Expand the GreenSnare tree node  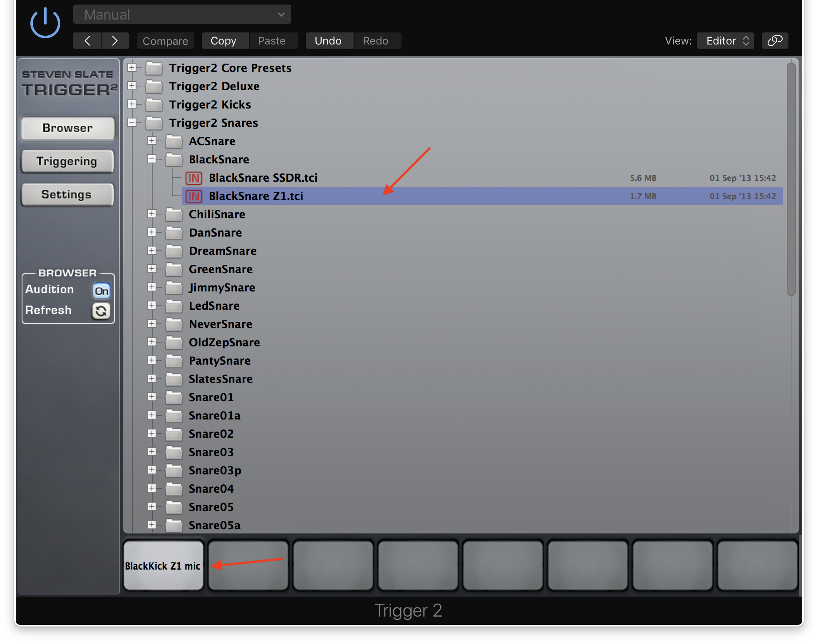point(152,269)
